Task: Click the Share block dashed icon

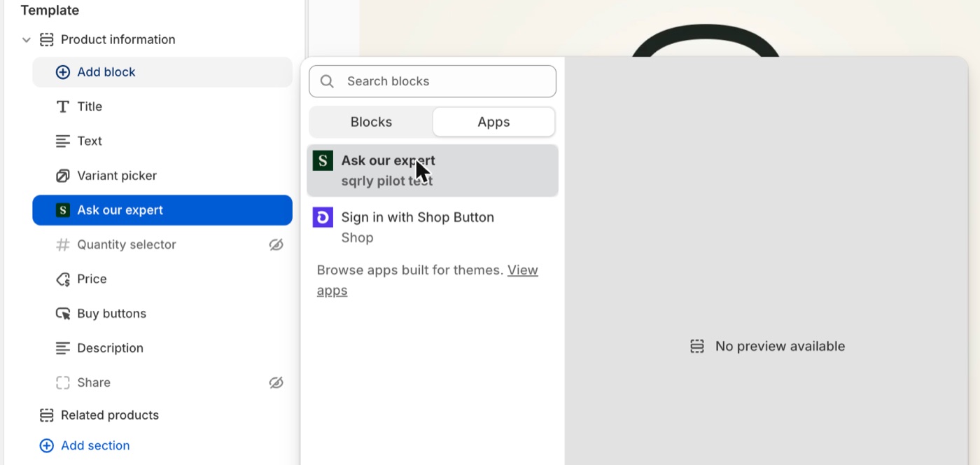Action: tap(63, 382)
